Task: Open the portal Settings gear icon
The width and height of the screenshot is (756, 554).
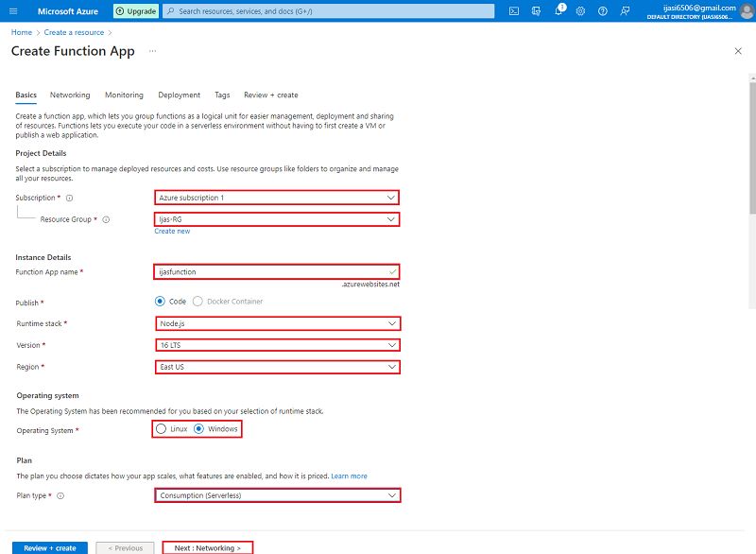Action: point(579,10)
